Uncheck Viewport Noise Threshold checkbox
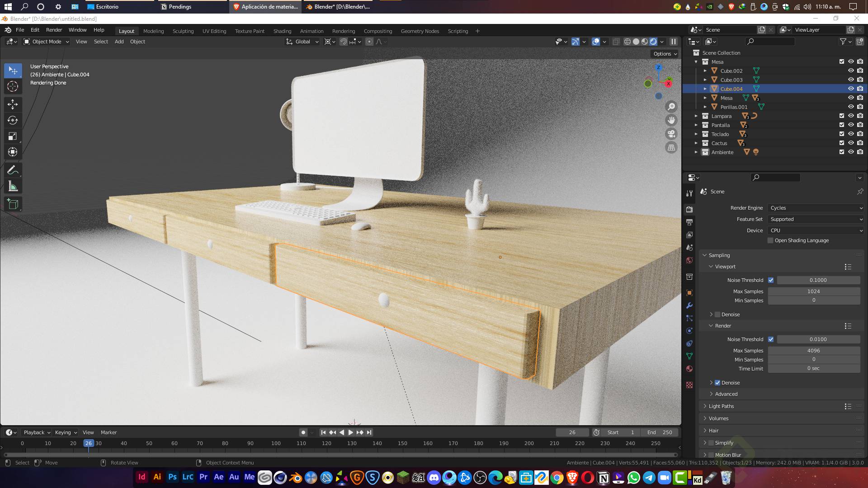This screenshot has width=868, height=488. 771,280
